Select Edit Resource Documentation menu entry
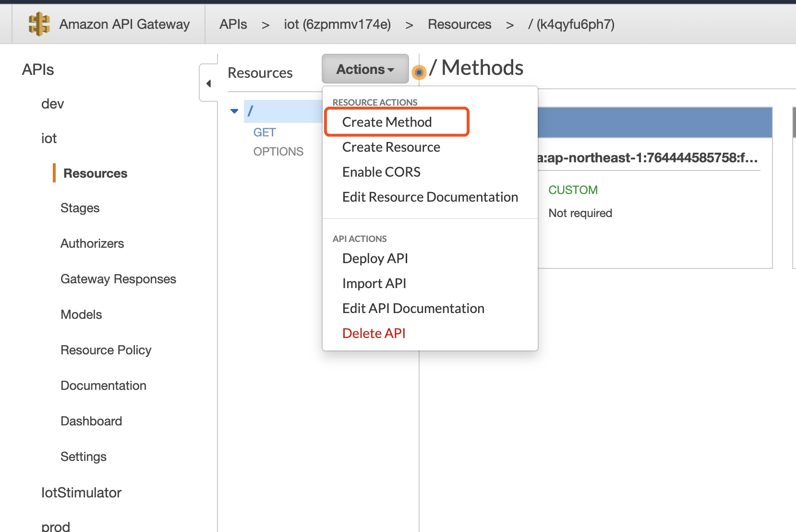 click(430, 197)
